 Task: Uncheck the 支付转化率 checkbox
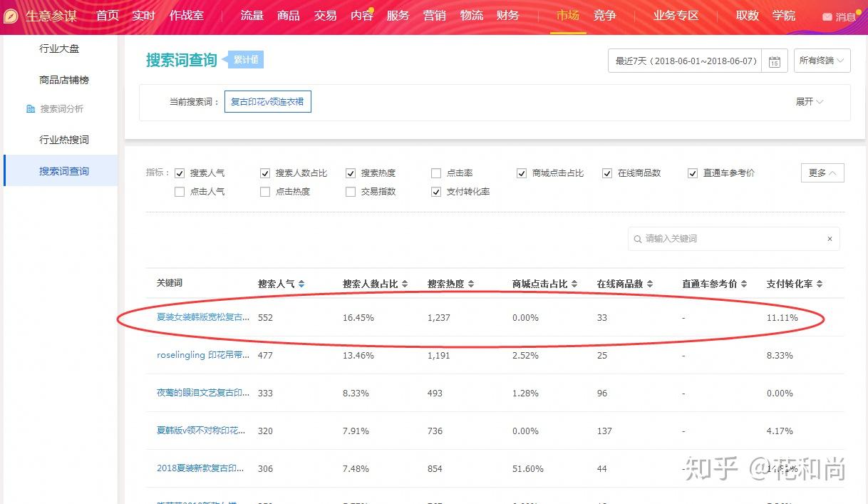436,192
